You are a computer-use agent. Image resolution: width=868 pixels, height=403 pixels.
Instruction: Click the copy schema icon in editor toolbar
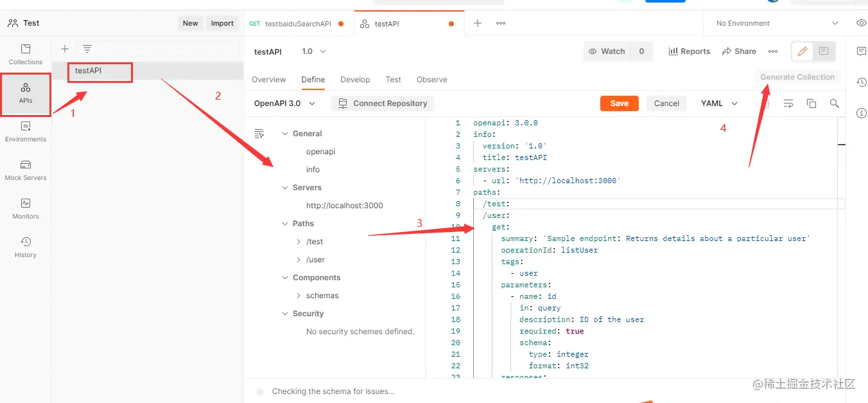pyautogui.click(x=812, y=103)
